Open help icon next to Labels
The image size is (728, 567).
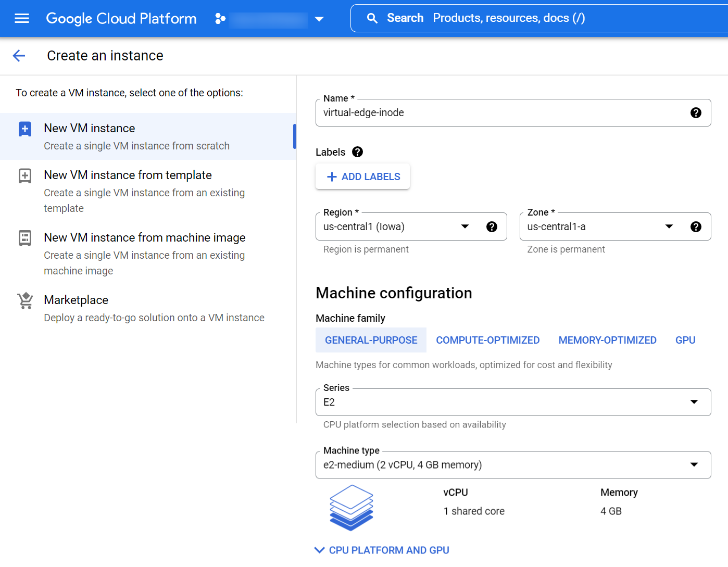[357, 152]
